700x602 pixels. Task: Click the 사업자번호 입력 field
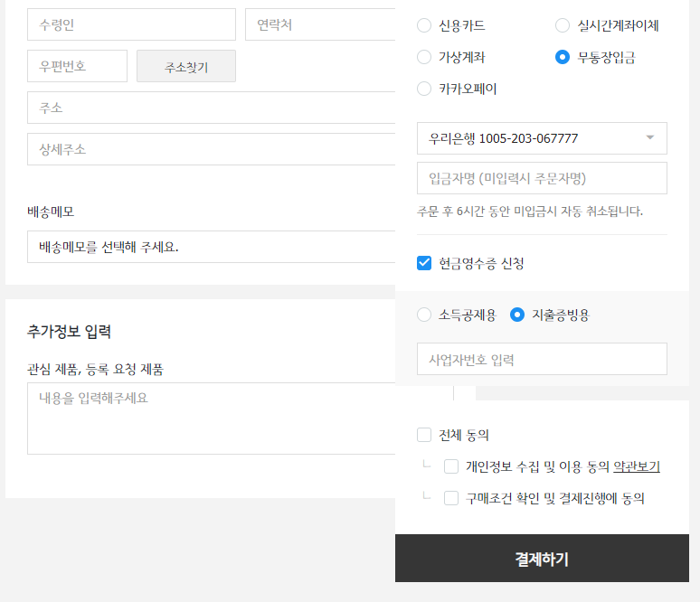tap(542, 359)
